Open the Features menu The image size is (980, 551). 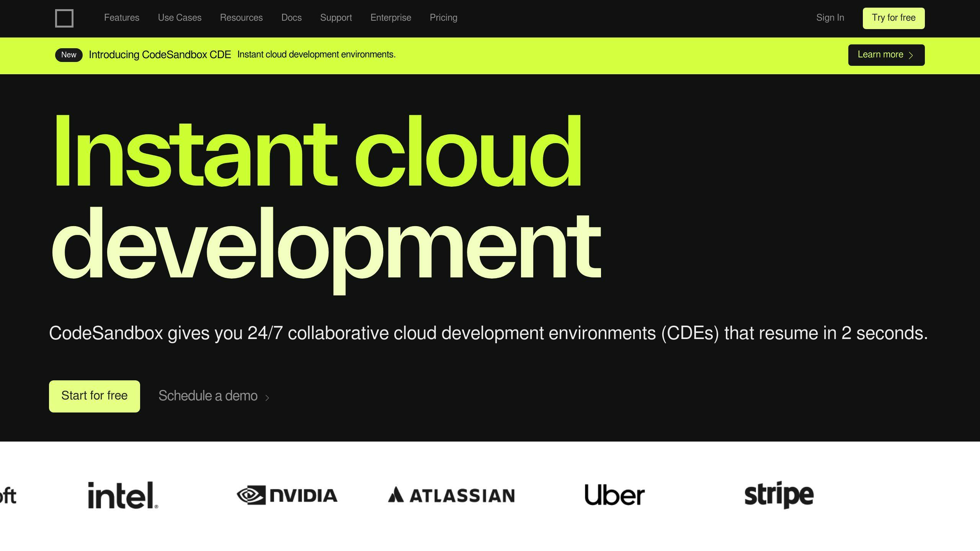(x=122, y=18)
